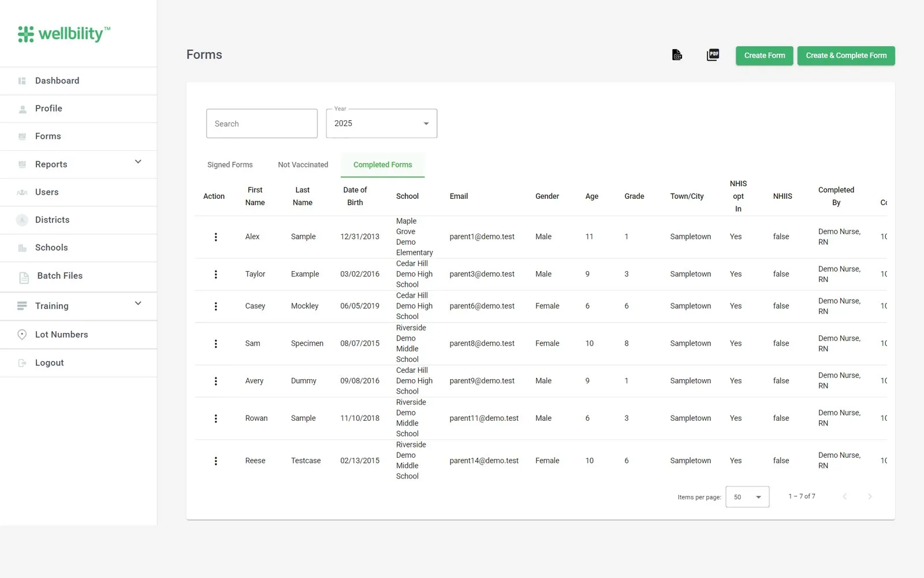Click parent14@demo.test email cell
Screen dimensions: 924x578
click(484, 461)
